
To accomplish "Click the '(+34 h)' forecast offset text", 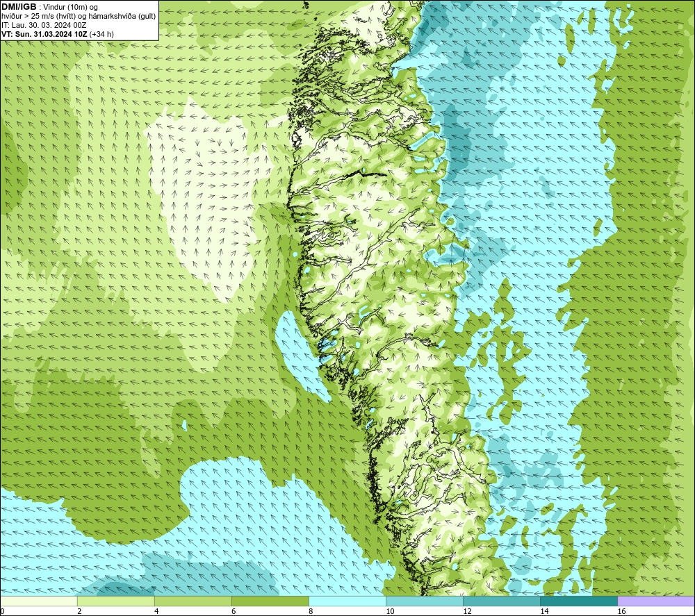I will tap(101, 34).
